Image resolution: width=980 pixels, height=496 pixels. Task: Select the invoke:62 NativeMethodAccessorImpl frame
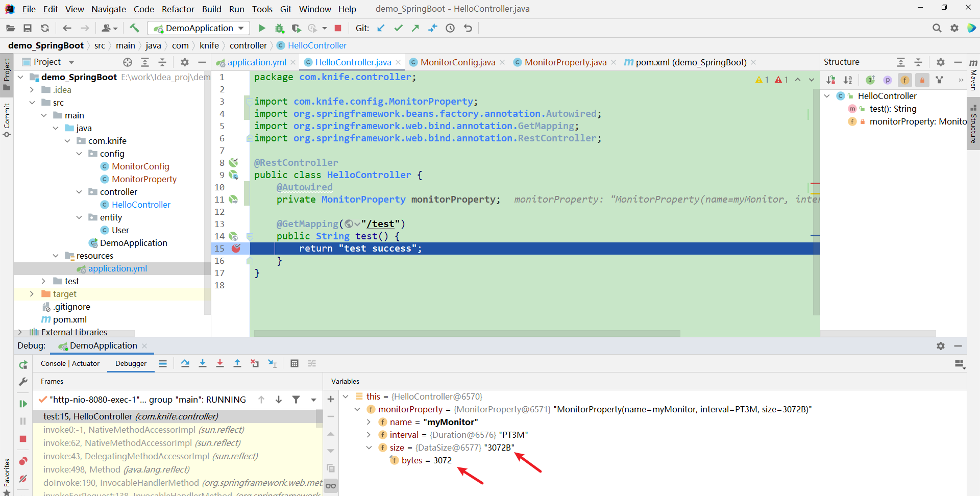pyautogui.click(x=142, y=443)
